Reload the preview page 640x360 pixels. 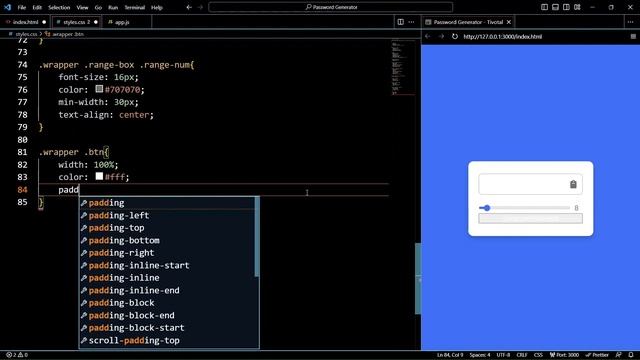[x=455, y=36]
